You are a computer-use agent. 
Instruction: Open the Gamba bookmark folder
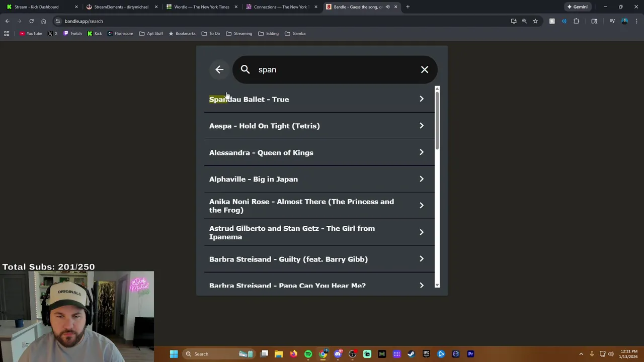[x=295, y=33]
